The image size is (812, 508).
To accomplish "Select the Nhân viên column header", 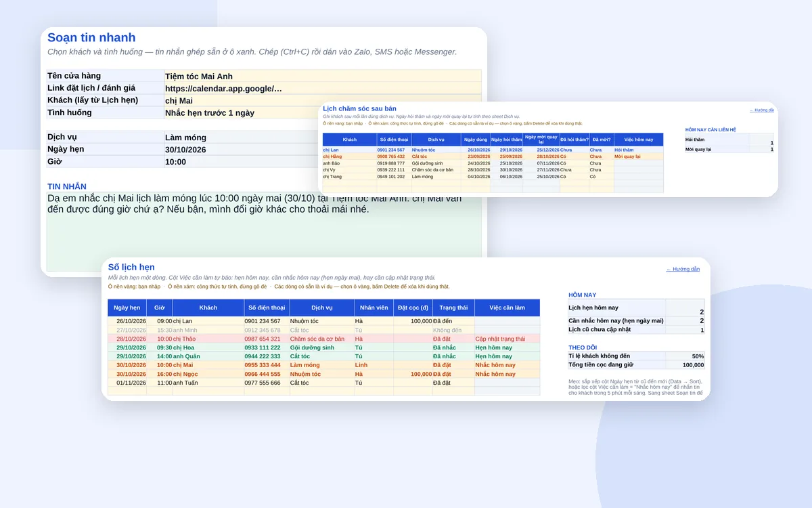I will pos(374,308).
